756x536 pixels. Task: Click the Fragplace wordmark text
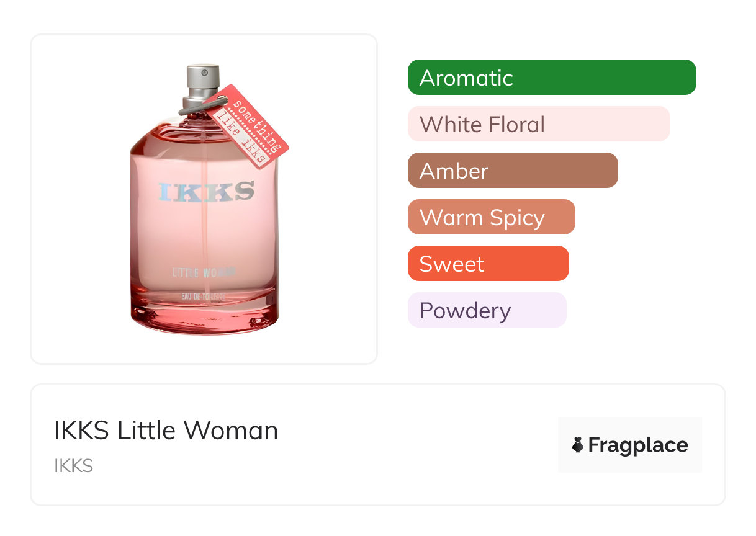[638, 445]
